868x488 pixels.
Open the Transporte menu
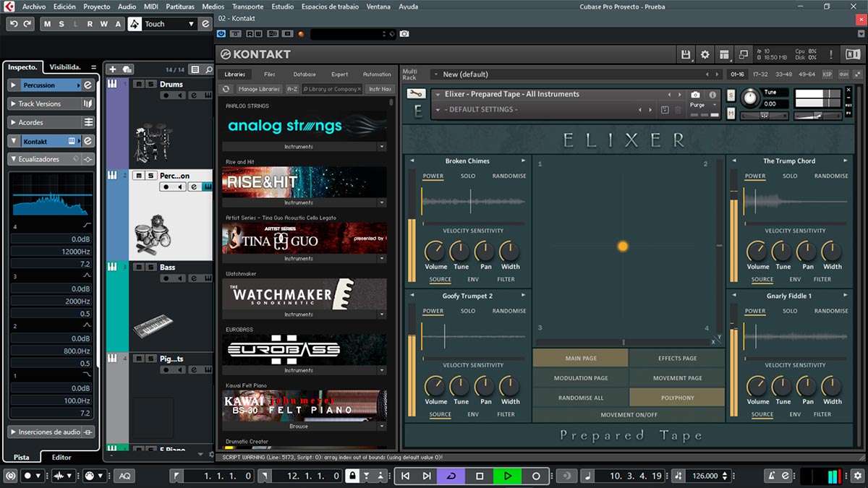click(x=247, y=7)
